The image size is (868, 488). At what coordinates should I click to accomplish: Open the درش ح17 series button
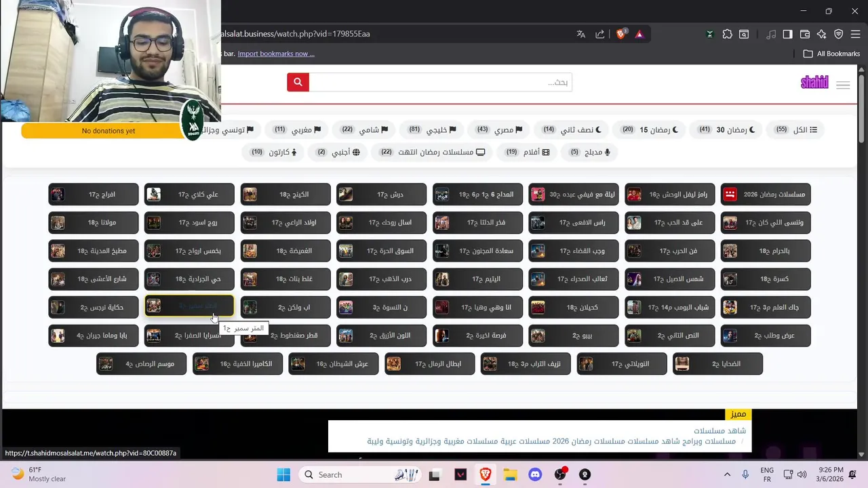pyautogui.click(x=382, y=195)
